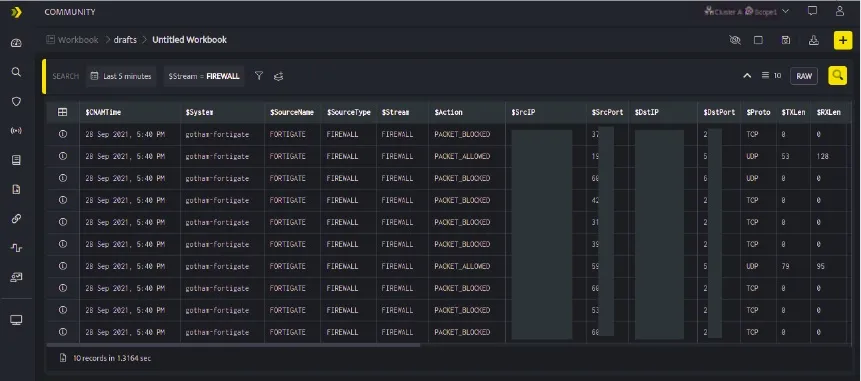Run the query with yellow magnifier button
861x381 pixels.
(837, 76)
